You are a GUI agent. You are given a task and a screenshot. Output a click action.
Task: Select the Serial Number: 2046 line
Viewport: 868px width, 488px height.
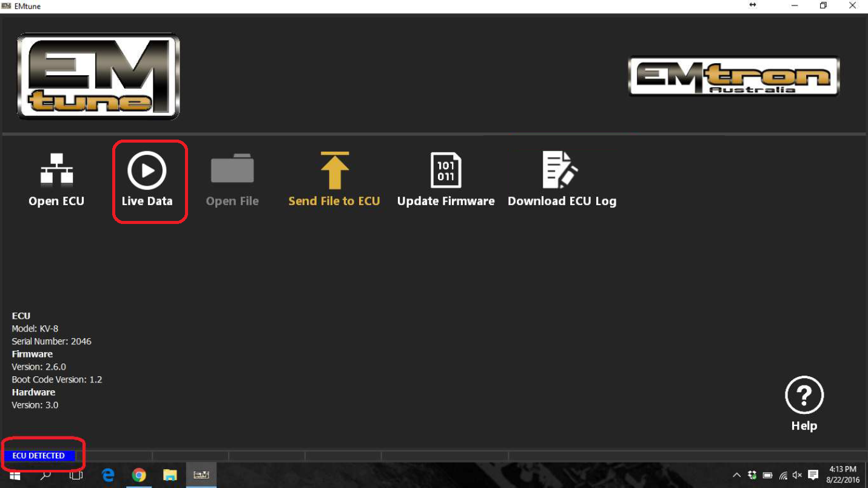tap(52, 341)
